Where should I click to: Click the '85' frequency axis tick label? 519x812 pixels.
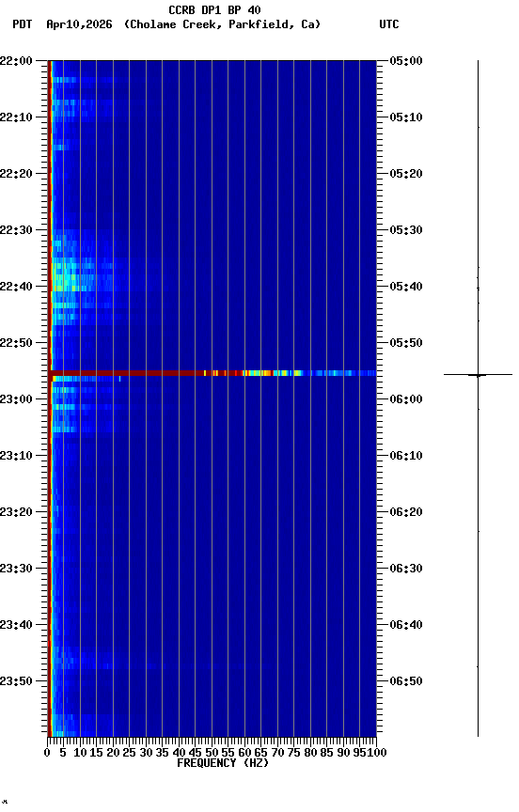pyautogui.click(x=326, y=754)
